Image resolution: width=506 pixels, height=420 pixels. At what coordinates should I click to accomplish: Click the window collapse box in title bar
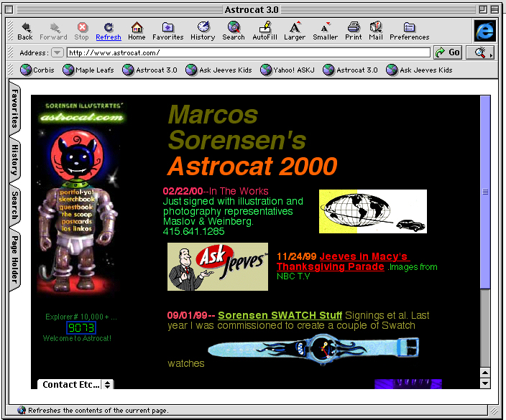click(x=494, y=9)
